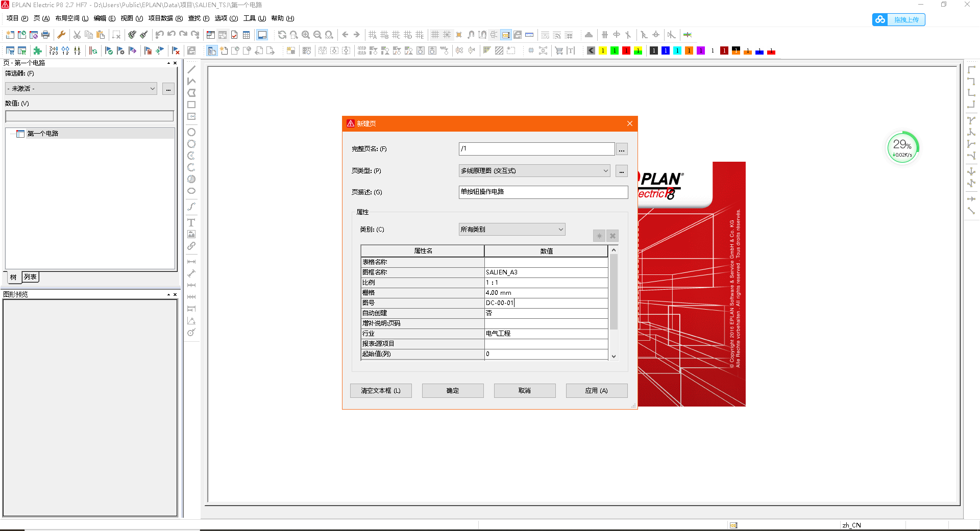Click the 确定 button
This screenshot has height=531, width=980.
[453, 391]
